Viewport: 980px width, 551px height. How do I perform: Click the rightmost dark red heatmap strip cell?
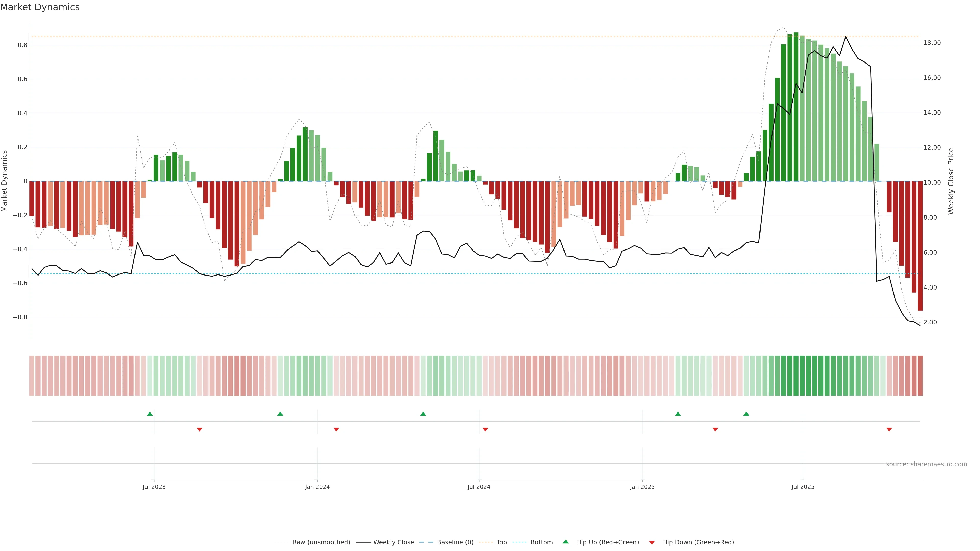pyautogui.click(x=920, y=376)
